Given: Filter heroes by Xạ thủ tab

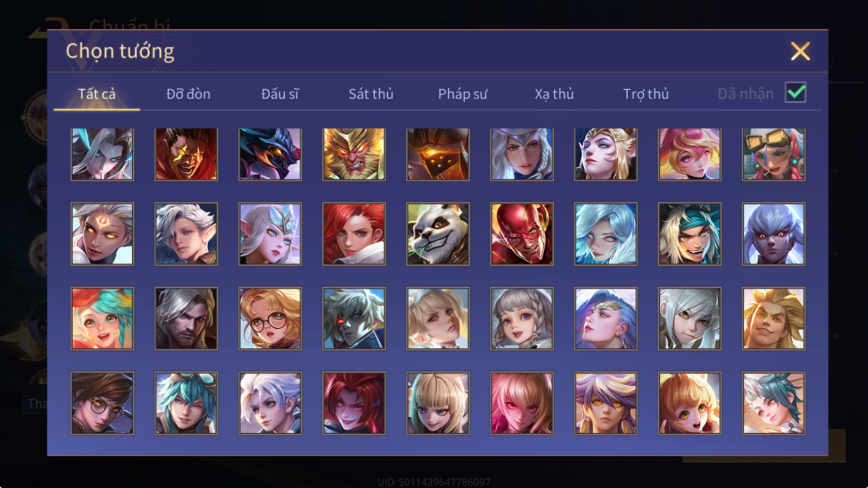Looking at the screenshot, I should point(554,94).
